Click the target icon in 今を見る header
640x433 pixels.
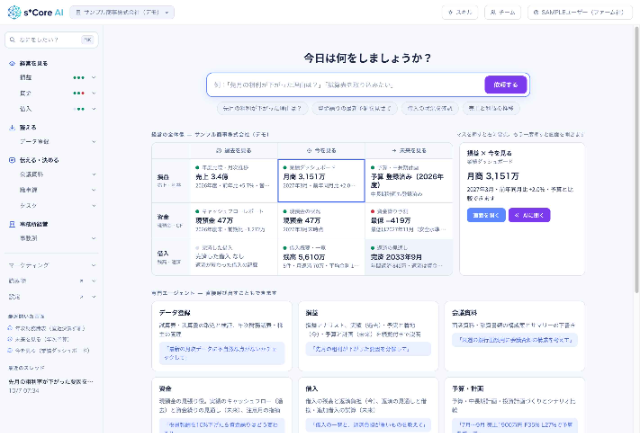[309, 151]
